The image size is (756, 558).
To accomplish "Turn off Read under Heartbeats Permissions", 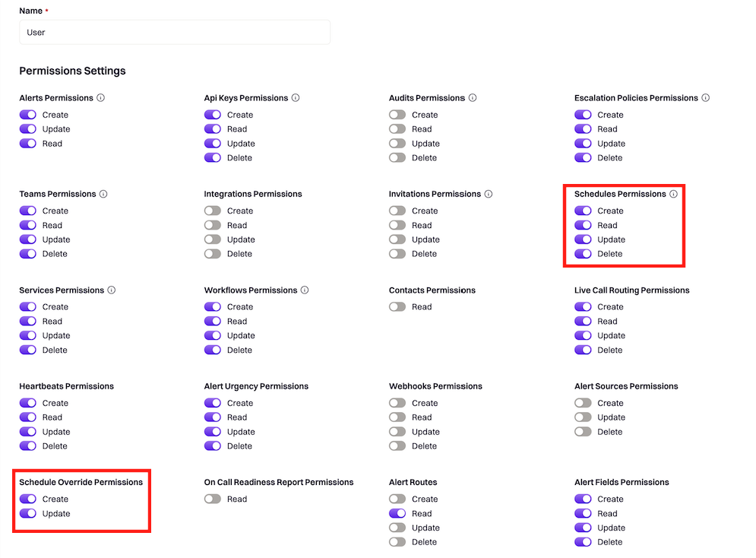I will pos(28,417).
